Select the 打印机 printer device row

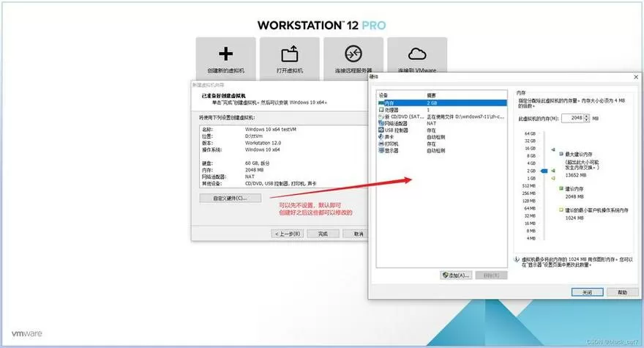point(442,144)
